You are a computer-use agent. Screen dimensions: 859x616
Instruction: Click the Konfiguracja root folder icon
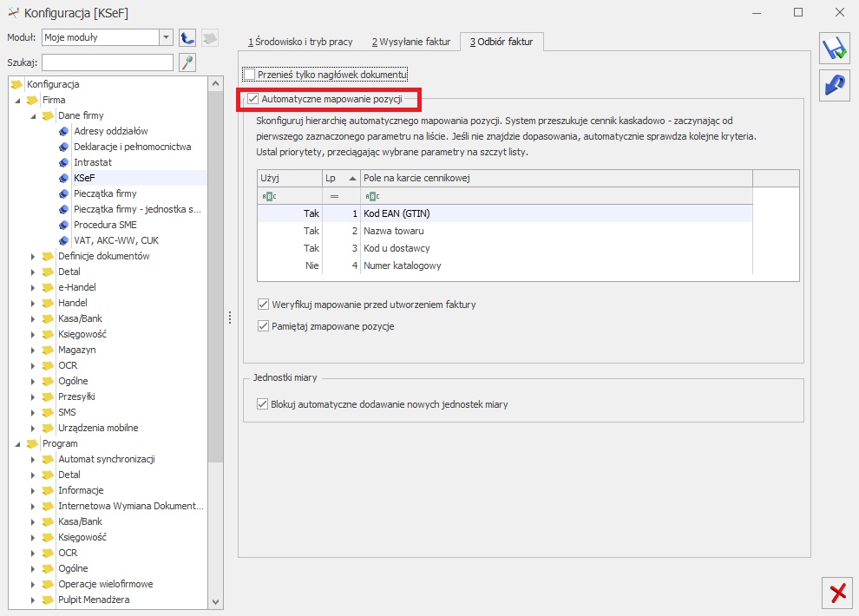[17, 84]
